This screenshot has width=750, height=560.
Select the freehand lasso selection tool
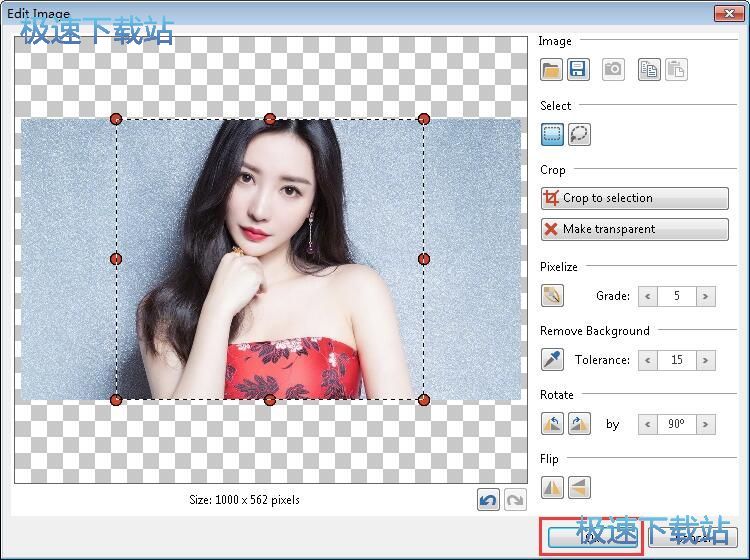tap(579, 134)
